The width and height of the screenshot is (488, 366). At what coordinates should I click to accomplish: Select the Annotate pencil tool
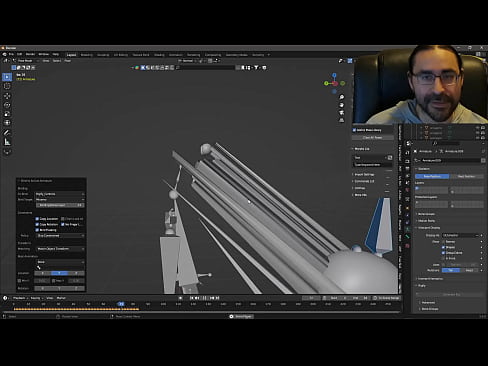click(x=7, y=133)
